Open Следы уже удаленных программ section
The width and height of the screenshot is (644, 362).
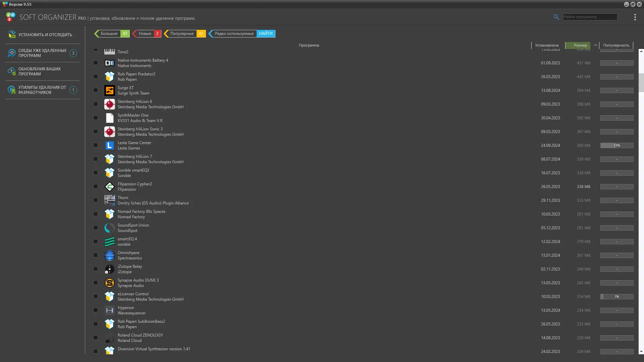42,53
